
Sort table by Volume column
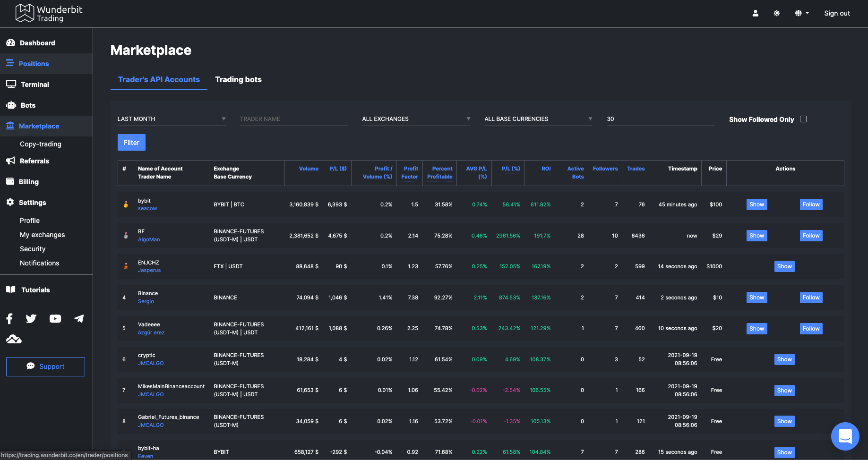tap(309, 169)
